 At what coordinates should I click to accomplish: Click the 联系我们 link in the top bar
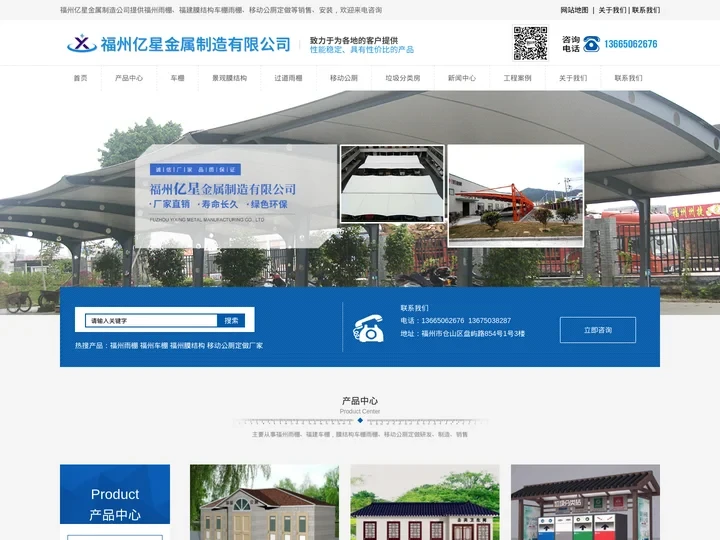[646, 10]
